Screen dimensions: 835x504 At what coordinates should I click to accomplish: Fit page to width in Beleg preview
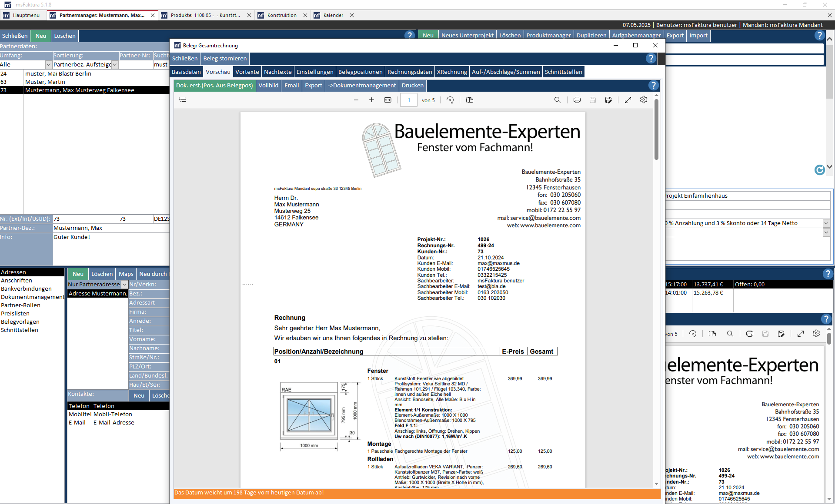pyautogui.click(x=387, y=100)
